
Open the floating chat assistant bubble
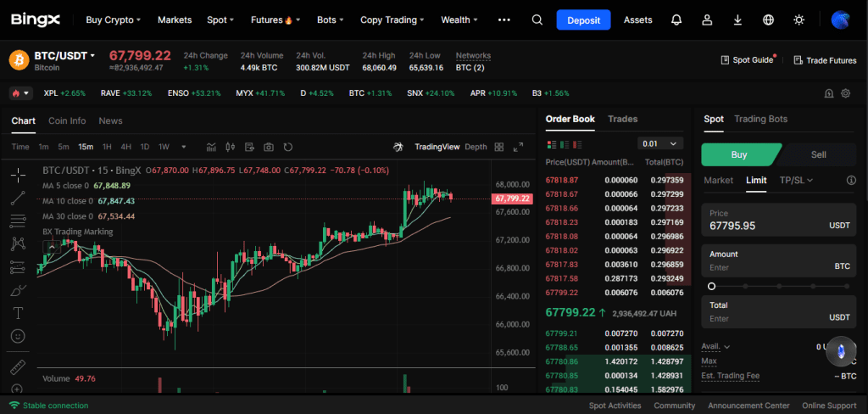[x=841, y=351]
